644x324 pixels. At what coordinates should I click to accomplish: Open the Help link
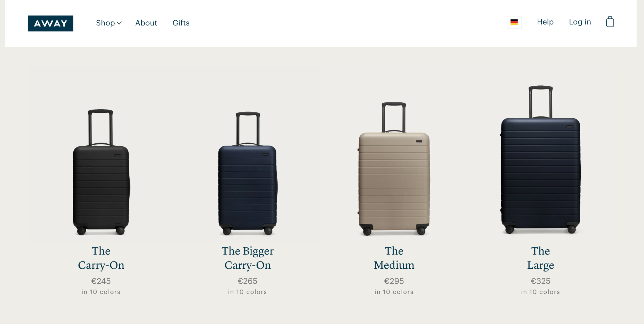pyautogui.click(x=545, y=22)
